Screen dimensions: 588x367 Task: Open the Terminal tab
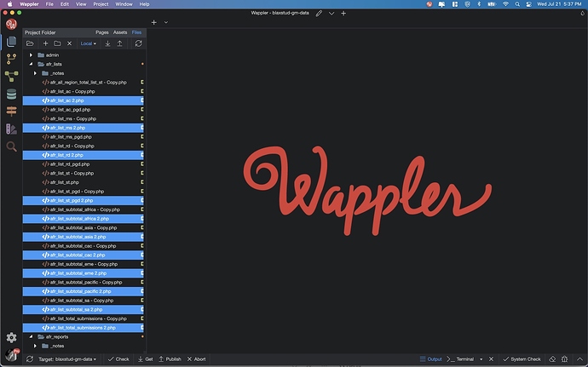point(460,359)
